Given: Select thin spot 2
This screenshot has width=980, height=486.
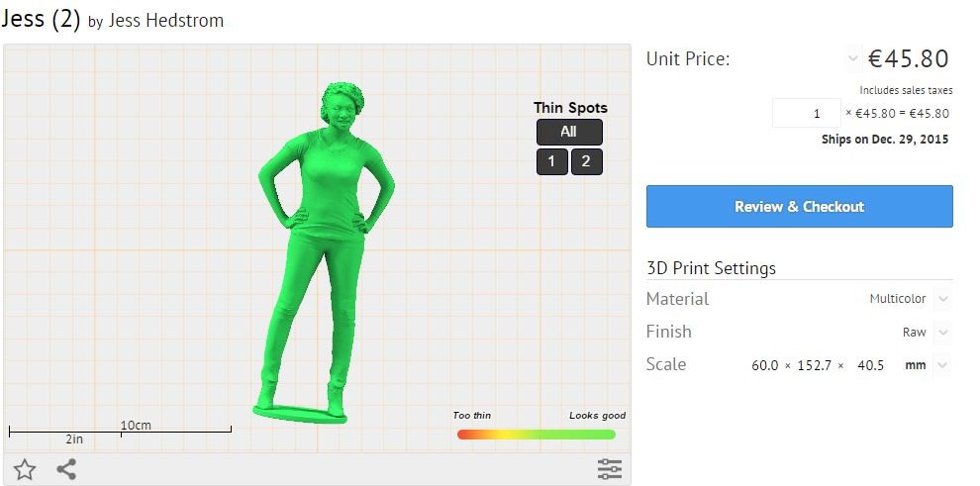Looking at the screenshot, I should 586,161.
